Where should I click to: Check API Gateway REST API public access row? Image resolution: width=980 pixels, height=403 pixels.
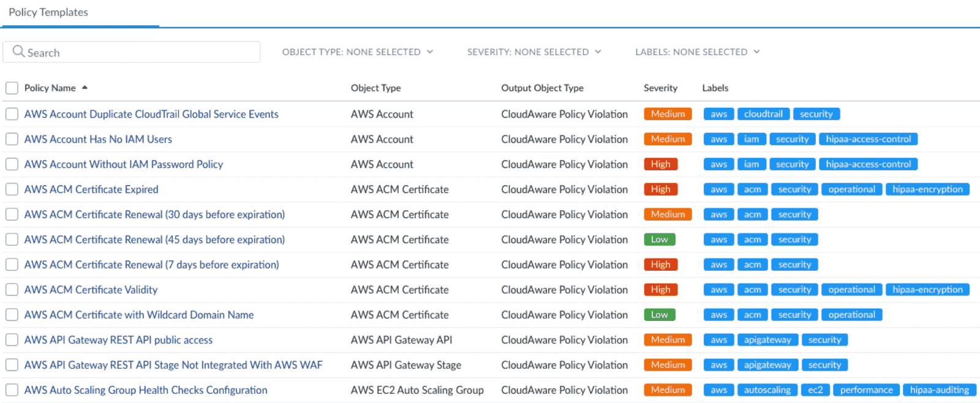pyautogui.click(x=12, y=340)
